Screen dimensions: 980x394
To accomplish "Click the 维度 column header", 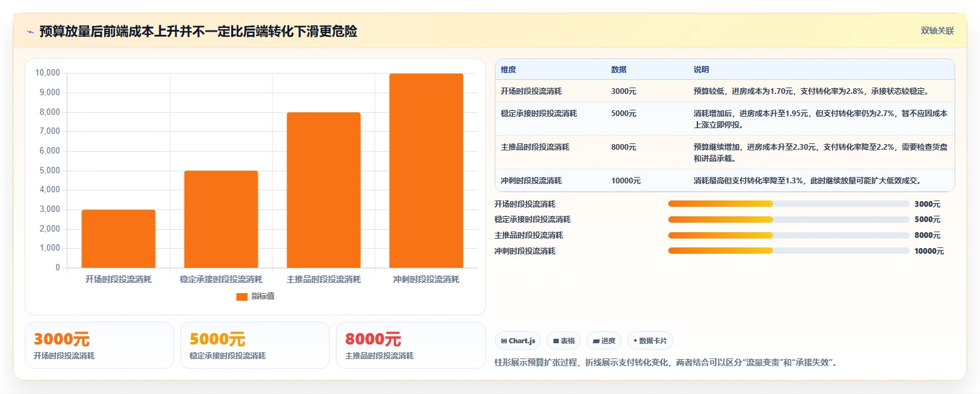I will point(508,69).
